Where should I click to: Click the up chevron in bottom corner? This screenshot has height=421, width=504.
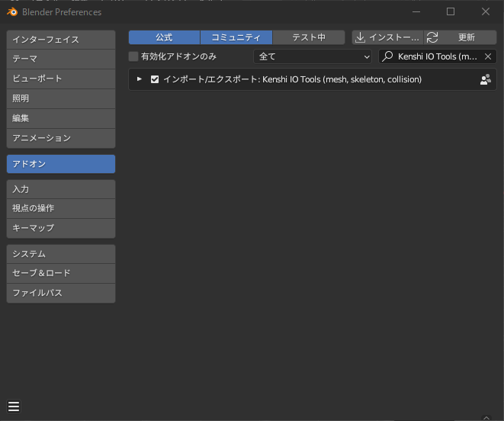(x=486, y=418)
